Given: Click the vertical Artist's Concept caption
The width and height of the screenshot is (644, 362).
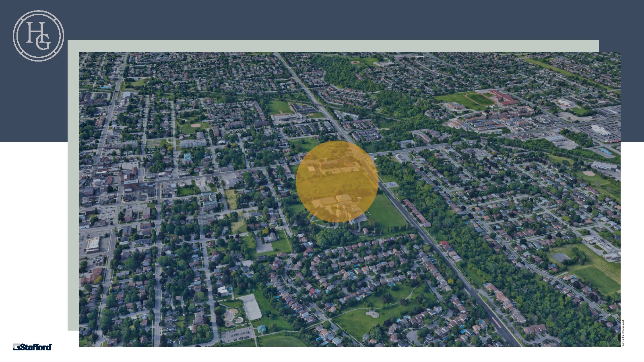Looking at the screenshot, I should (x=623, y=333).
